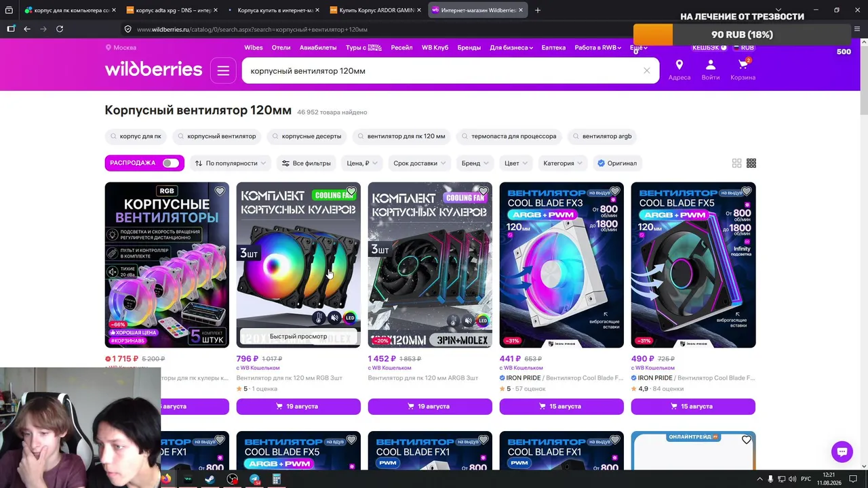Click the Бренды menu link

point(469,47)
